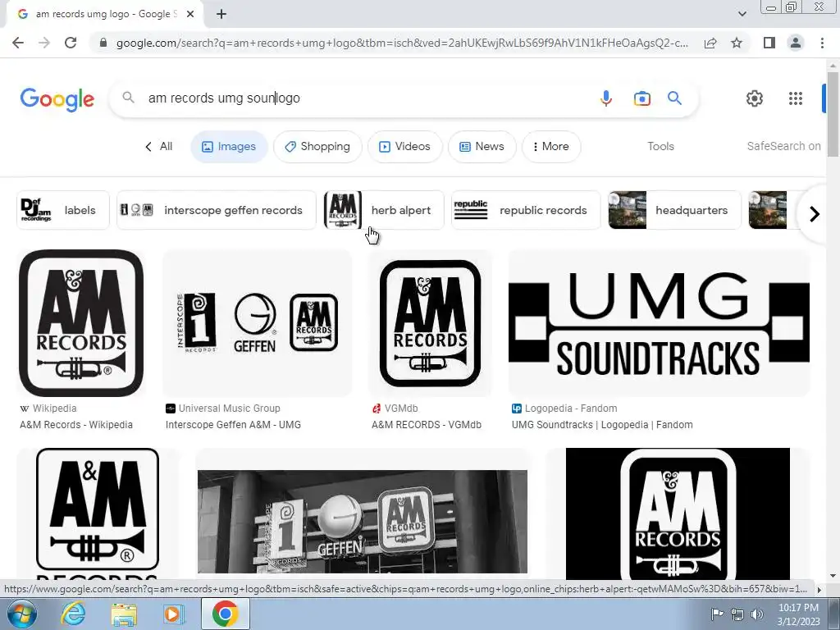Click the Logopedia - Fandom source label
Viewport: 840px width, 630px height.
click(571, 409)
